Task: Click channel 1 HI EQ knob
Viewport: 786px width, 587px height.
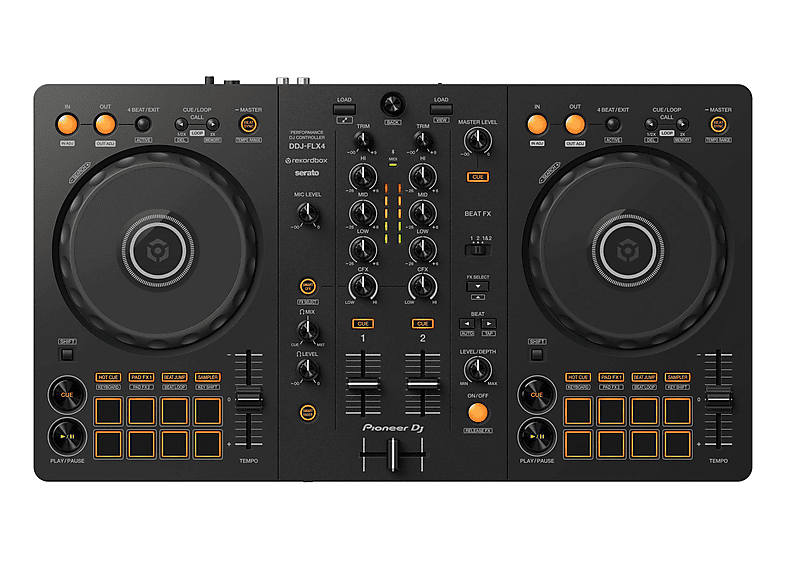Action: (363, 176)
